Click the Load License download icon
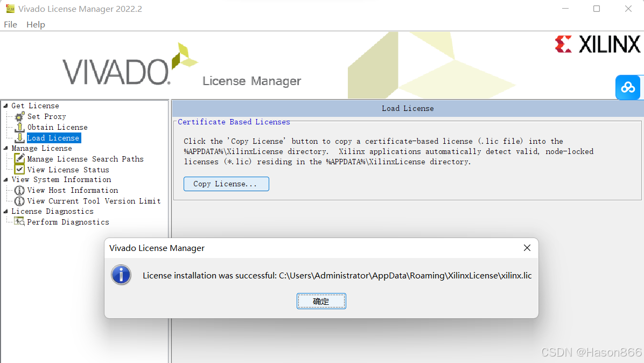Viewport: 644px width, 363px height. [19, 137]
